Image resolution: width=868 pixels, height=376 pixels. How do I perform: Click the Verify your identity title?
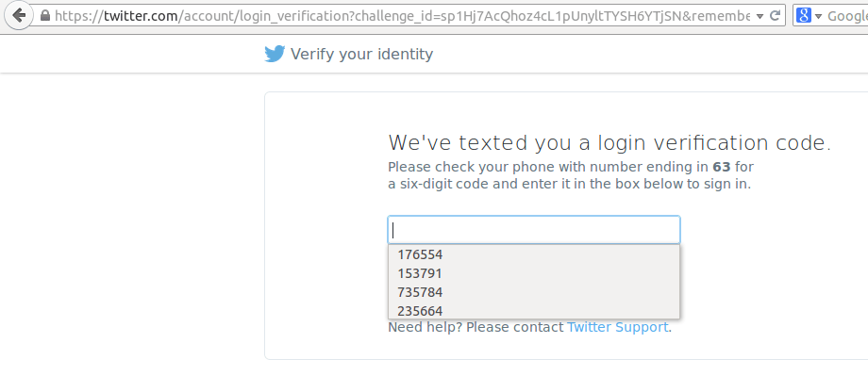[362, 55]
